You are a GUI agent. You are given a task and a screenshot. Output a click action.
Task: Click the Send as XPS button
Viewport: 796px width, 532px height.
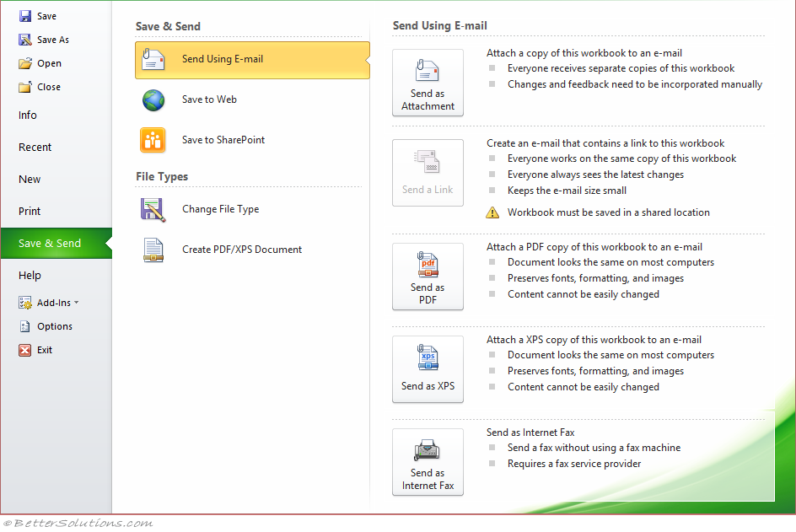[428, 369]
